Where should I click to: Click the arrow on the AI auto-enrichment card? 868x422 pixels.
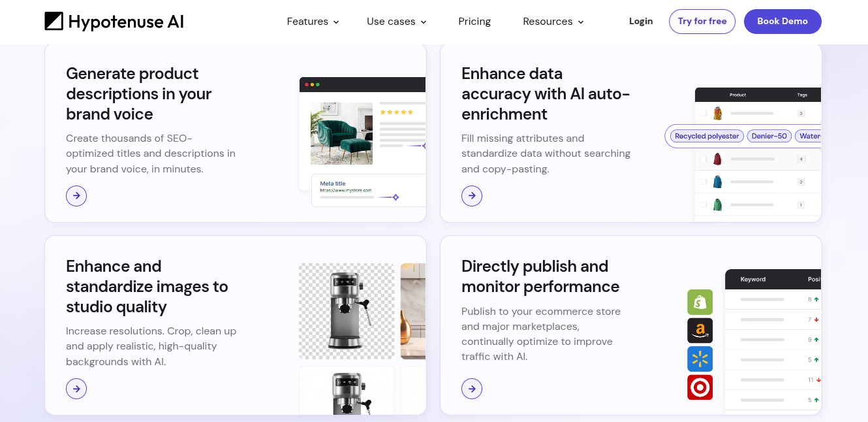point(472,195)
